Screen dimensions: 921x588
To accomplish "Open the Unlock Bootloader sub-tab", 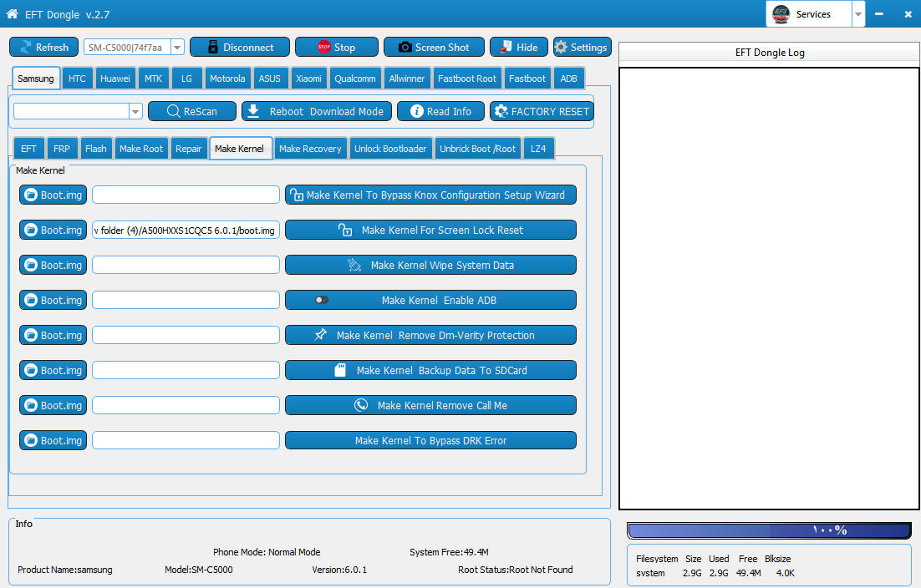I will tap(390, 149).
